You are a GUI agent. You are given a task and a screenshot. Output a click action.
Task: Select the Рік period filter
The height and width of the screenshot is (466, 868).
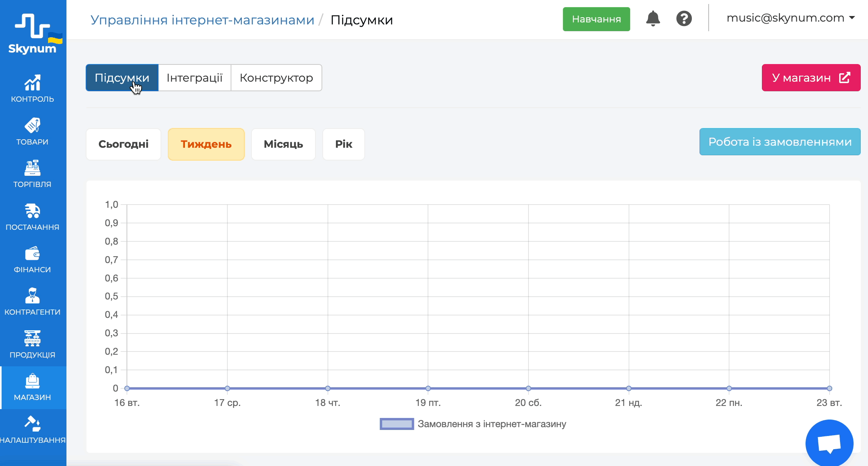click(344, 144)
